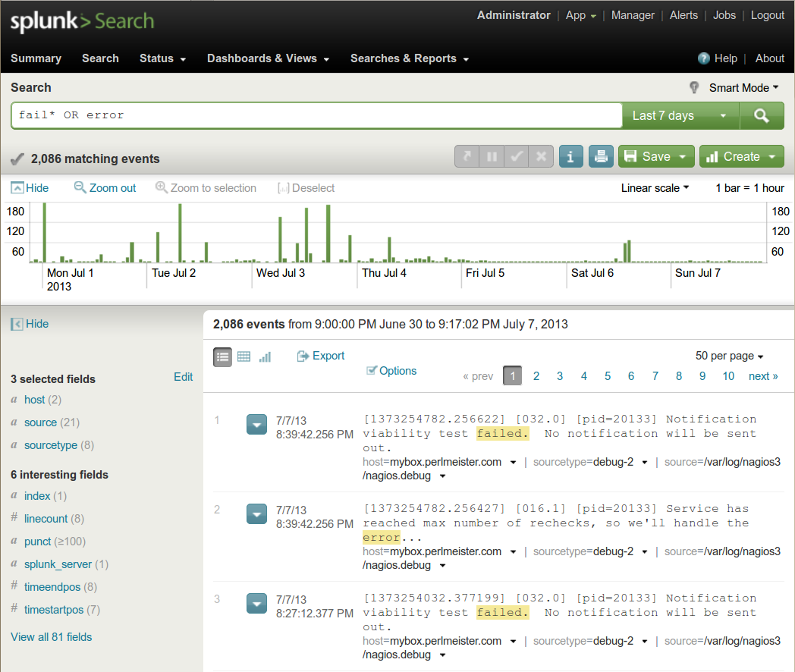Image resolution: width=795 pixels, height=672 pixels.
Task: Select the table view icon
Action: (244, 356)
